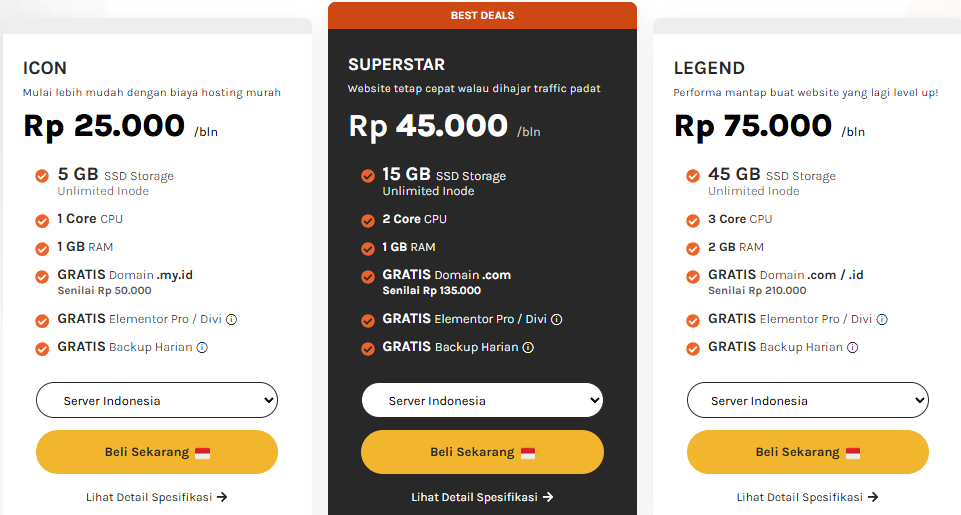Viewport: 961px width, 515px height.
Task: Click checkmark next to 5 GB SSD Storage
Action: 42,176
